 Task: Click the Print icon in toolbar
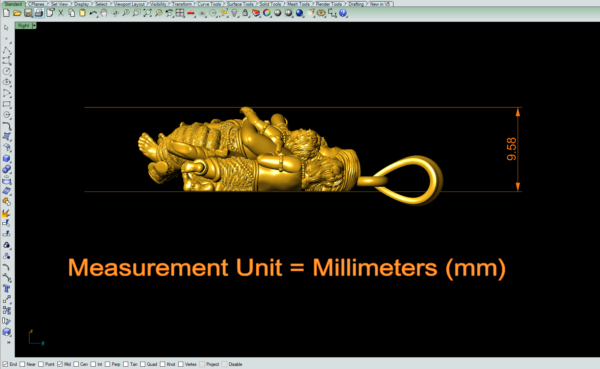(x=39, y=13)
